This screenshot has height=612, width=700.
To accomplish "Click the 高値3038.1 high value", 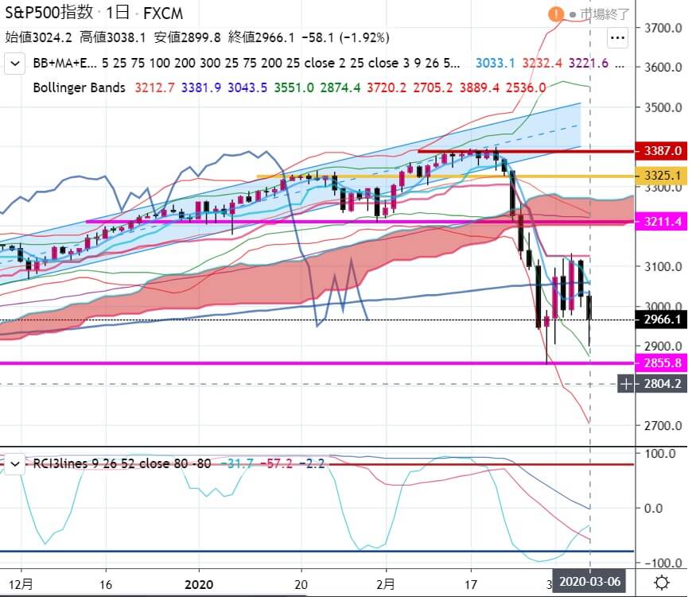I will tap(112, 37).
